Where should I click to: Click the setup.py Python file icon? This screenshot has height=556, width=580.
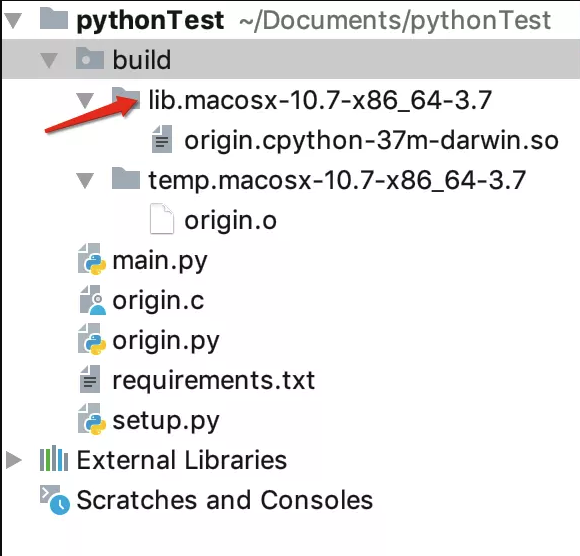point(92,419)
